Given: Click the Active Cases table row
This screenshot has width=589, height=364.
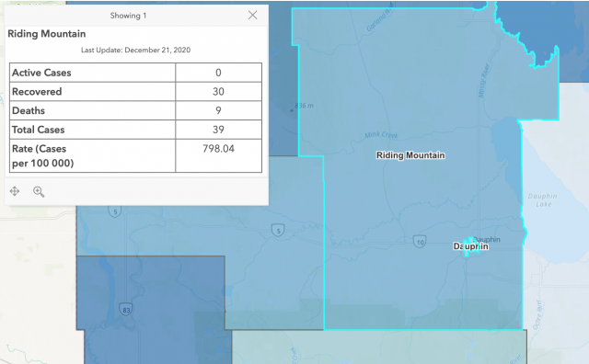Looking at the screenshot, I should 135,73.
